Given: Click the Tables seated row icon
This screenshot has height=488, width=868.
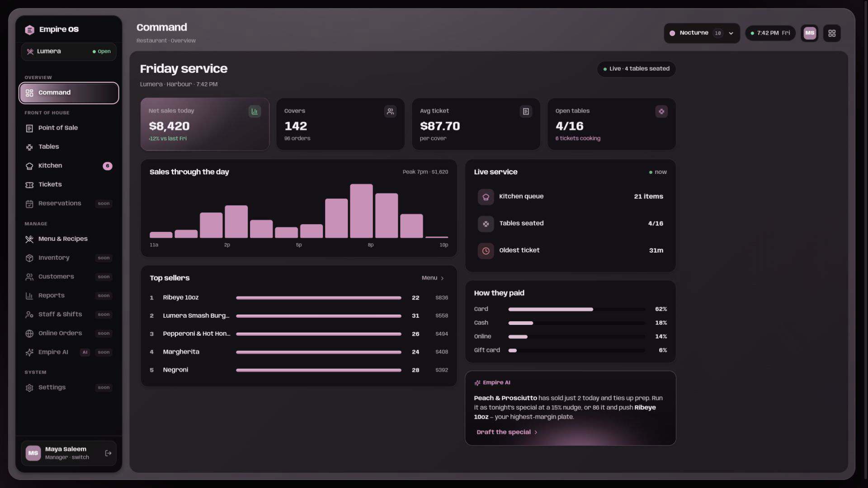Looking at the screenshot, I should [486, 224].
